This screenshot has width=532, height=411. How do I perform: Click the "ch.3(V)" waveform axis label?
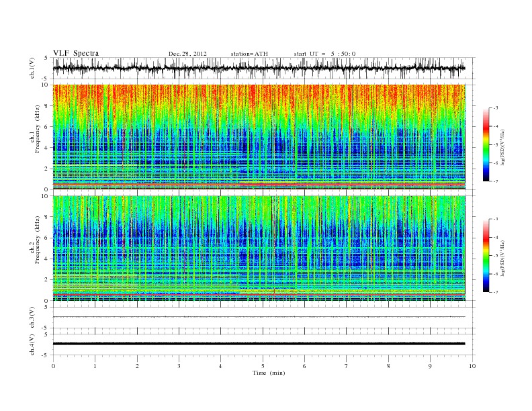click(32, 318)
